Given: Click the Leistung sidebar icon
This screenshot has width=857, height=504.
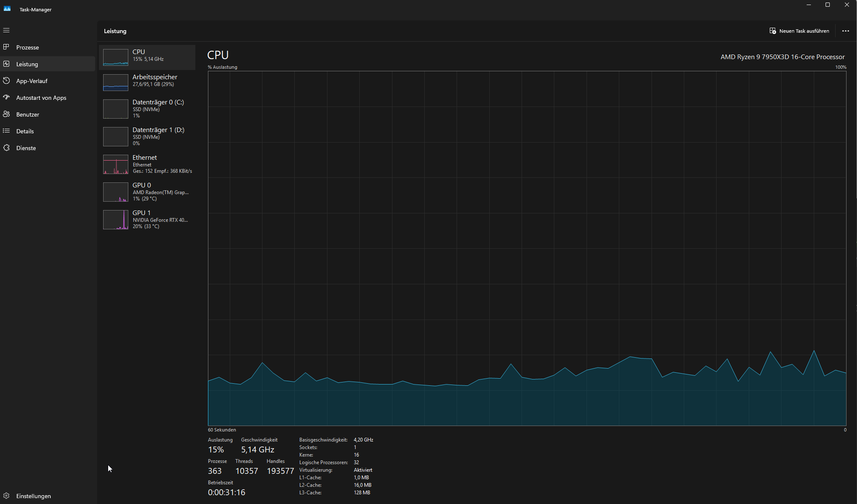Looking at the screenshot, I should pos(6,64).
